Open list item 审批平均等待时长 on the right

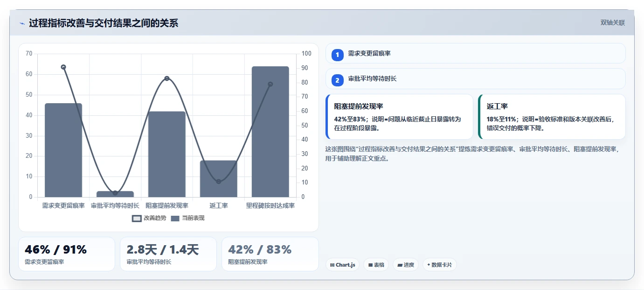click(x=476, y=79)
